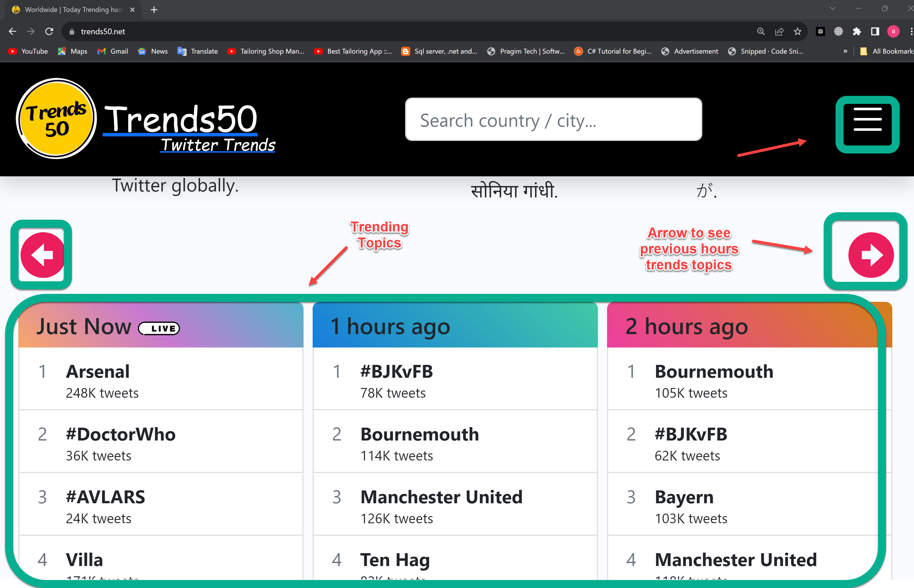Open a new browser tab
The height and width of the screenshot is (588, 914).
tap(154, 9)
